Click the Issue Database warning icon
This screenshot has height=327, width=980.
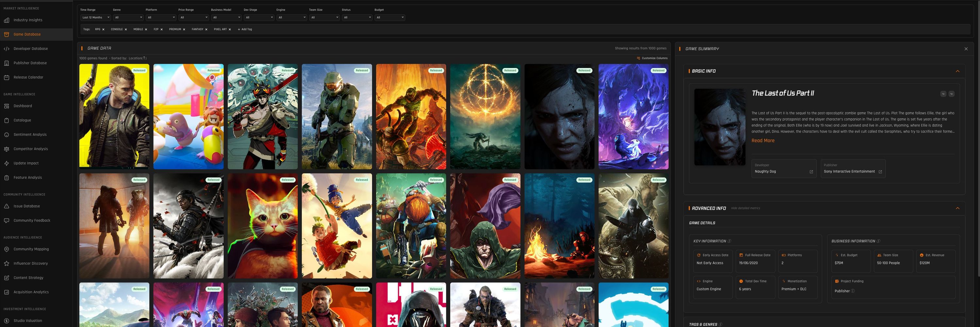(x=7, y=206)
